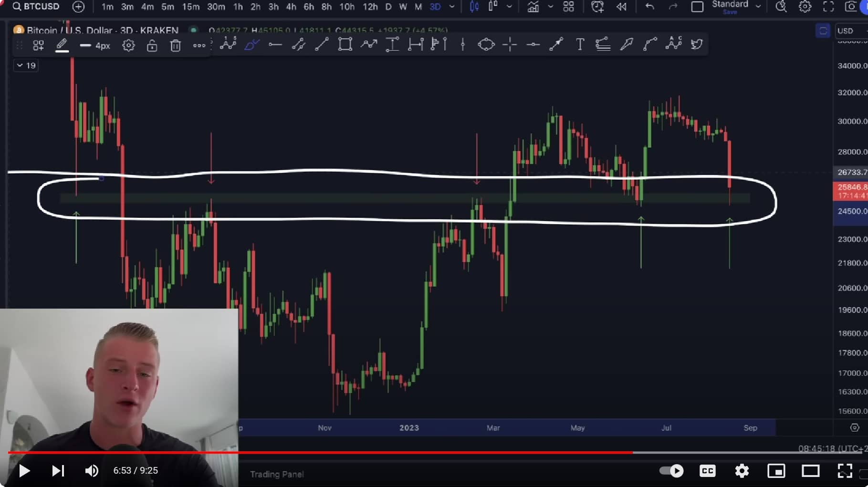Select the highlighted Brush drawing tool

click(x=251, y=45)
